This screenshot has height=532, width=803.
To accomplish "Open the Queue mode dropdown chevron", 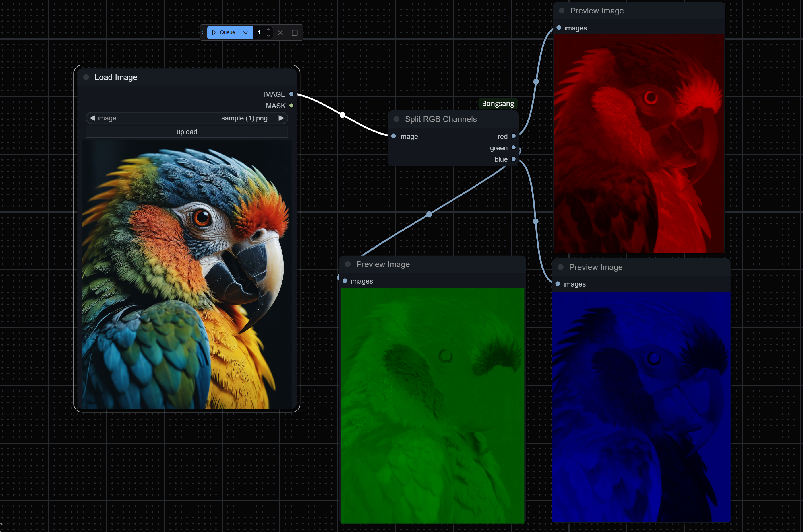I will point(246,33).
